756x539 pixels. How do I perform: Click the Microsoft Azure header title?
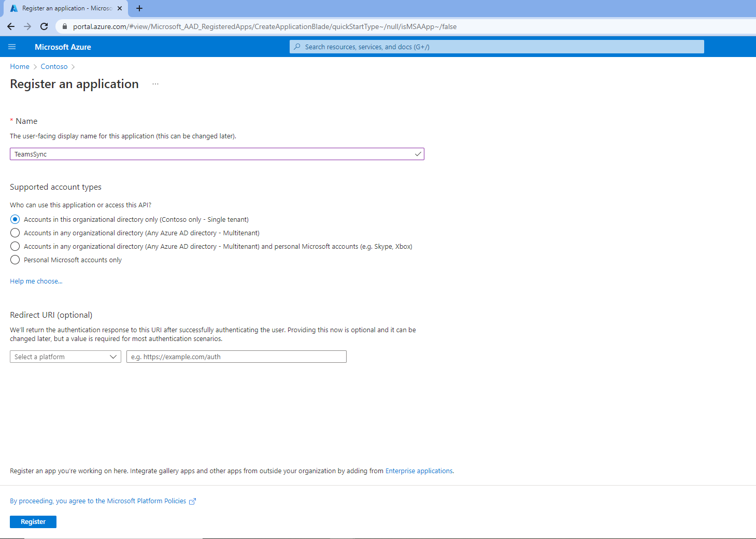[63, 47]
